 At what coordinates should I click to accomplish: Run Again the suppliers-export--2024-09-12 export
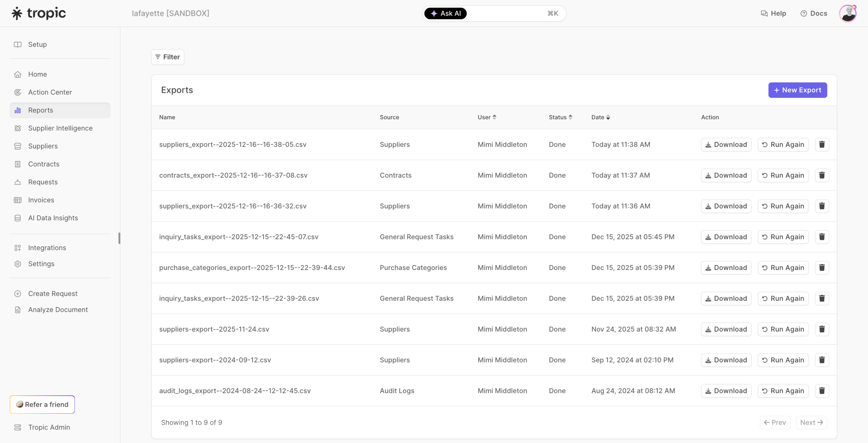pos(783,360)
